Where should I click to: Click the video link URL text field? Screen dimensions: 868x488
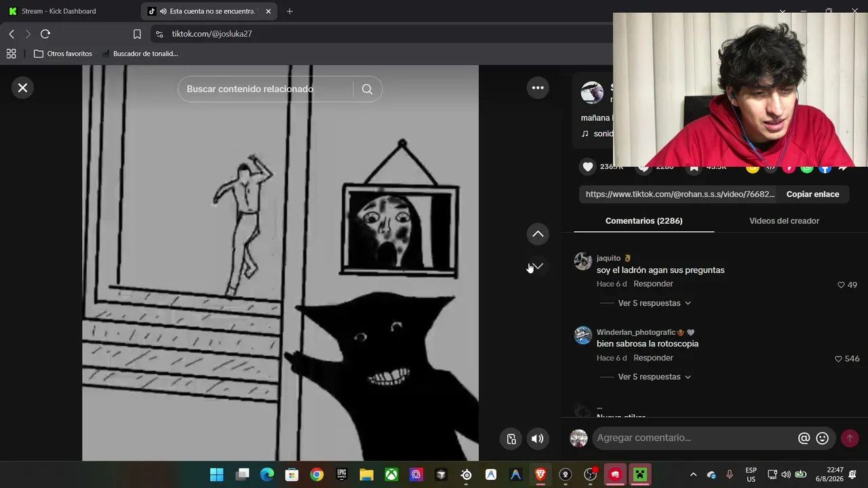[x=679, y=195]
